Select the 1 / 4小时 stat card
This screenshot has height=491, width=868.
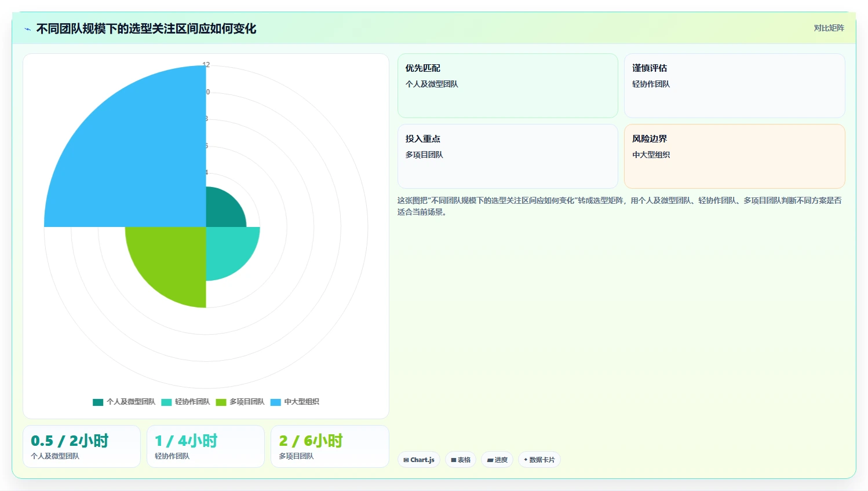tap(206, 446)
